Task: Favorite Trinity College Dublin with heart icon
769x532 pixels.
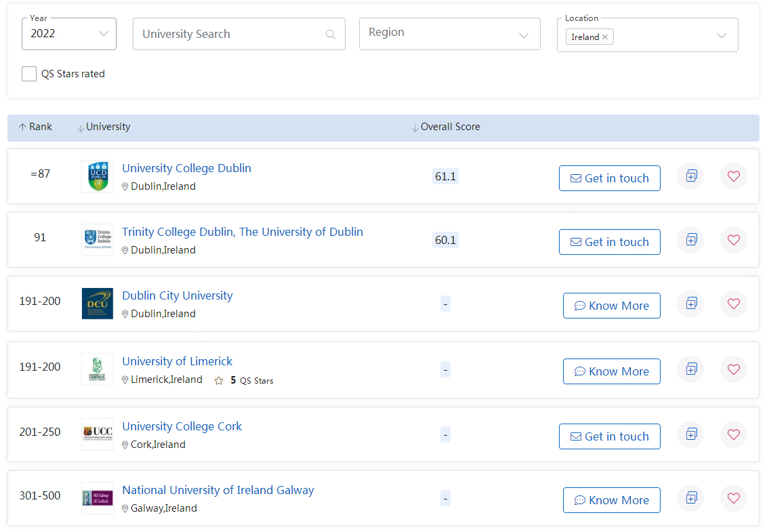Action: tap(733, 240)
